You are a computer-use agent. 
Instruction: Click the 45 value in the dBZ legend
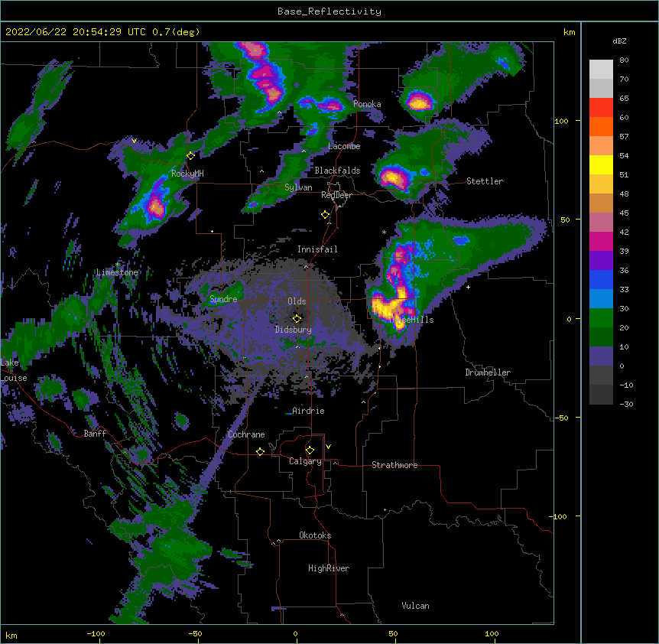[x=624, y=213]
